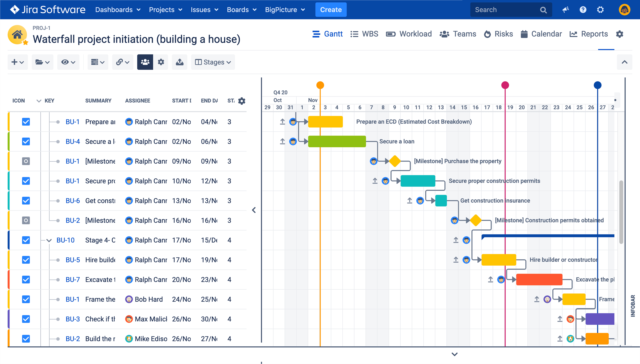Toggle checkbox for BU-10 Stage 4 row
Viewport: 640px width, 364px height.
(26, 240)
